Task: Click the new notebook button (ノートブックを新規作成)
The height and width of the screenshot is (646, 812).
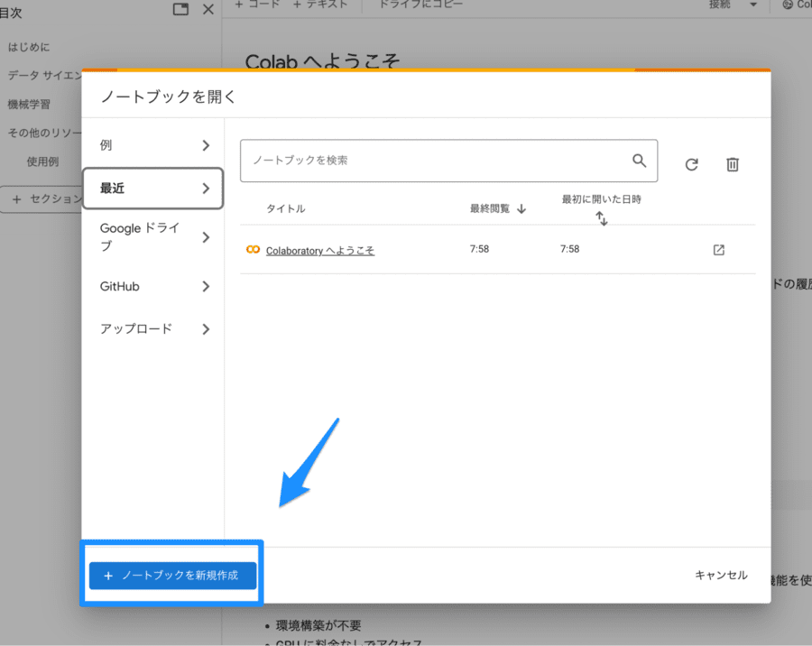Action: point(172,576)
